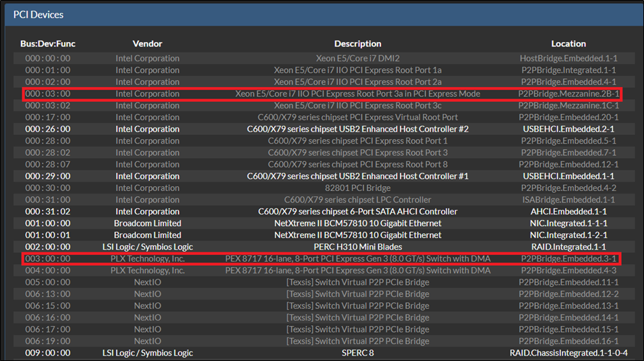Screen dimensions: 644x361
Task: Select Root Port 1a description cell
Action: 357,70
